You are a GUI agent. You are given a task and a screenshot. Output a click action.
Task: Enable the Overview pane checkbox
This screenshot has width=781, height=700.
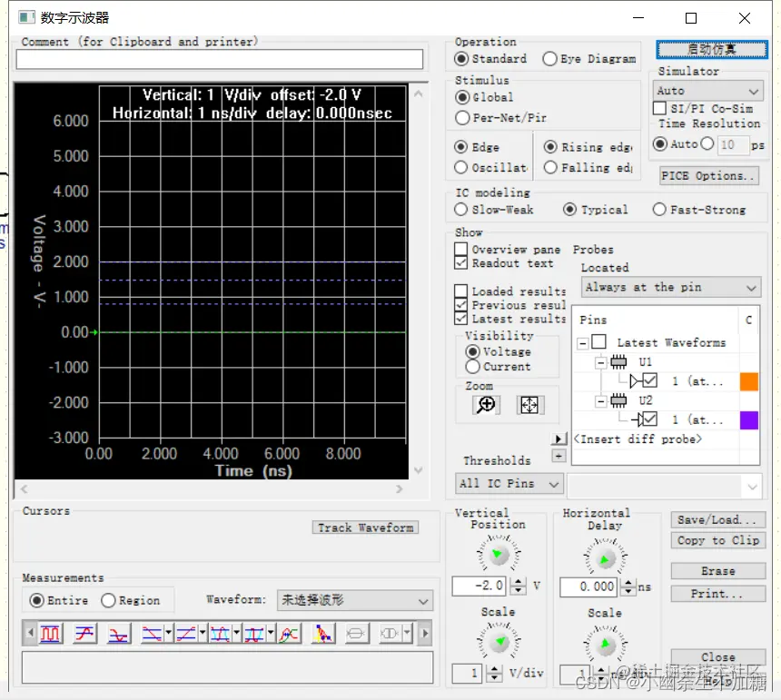pyautogui.click(x=461, y=249)
